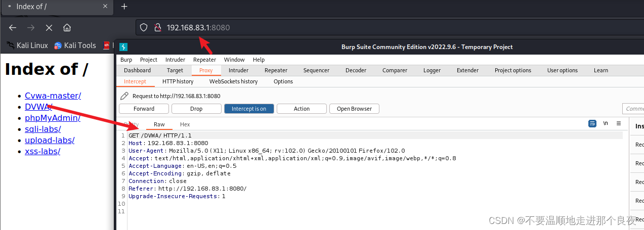
Task: Open the Extender tab
Action: tap(467, 70)
